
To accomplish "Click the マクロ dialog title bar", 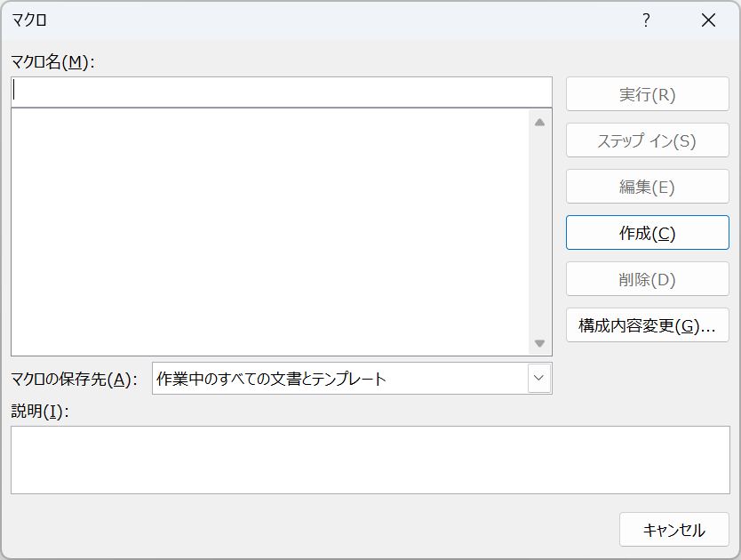I will click(x=311, y=20).
